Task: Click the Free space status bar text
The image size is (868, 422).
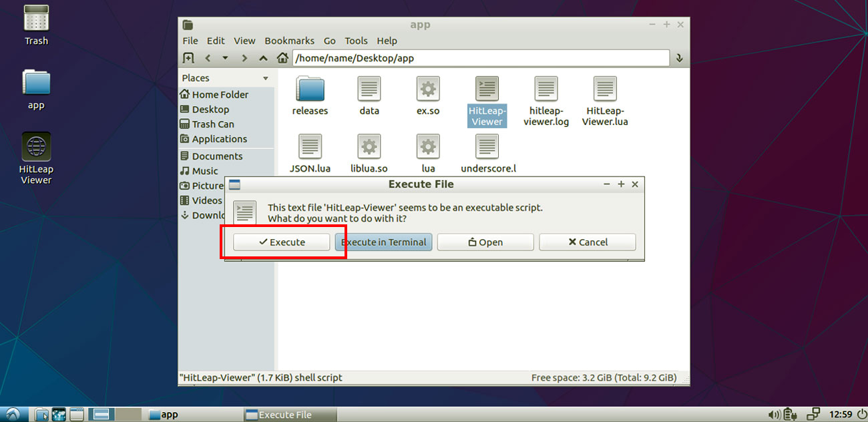Action: (x=604, y=377)
